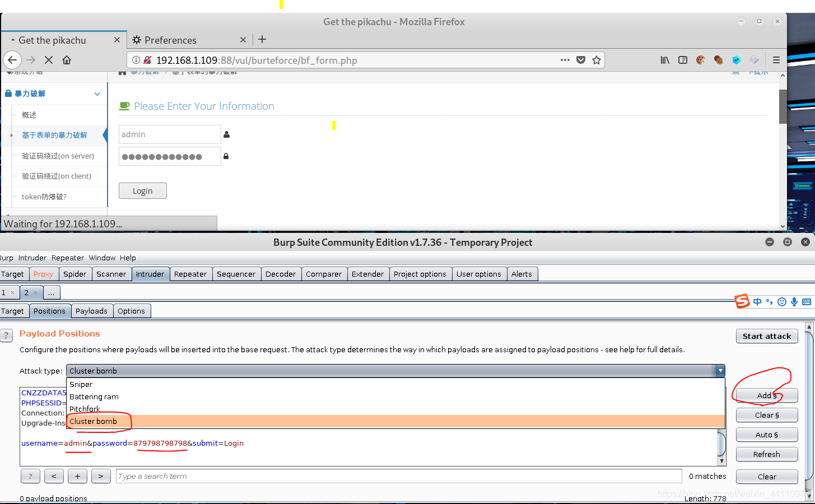Open the Help menu in Burp

pyautogui.click(x=128, y=258)
